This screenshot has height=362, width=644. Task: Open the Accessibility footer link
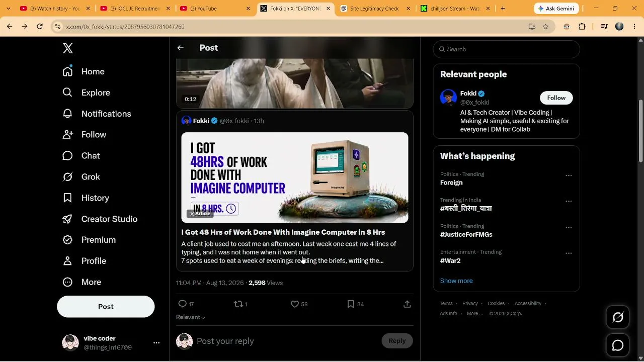(x=528, y=304)
